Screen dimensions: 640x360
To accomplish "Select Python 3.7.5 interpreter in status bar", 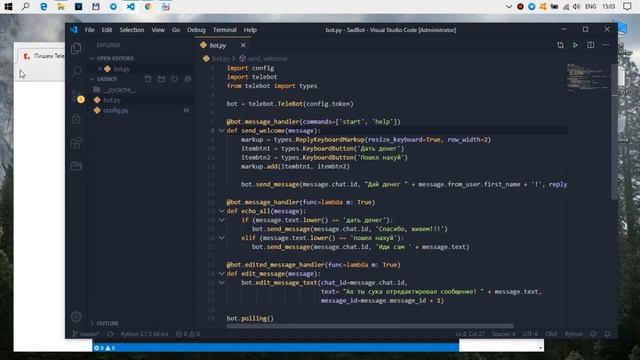I will (x=144, y=334).
